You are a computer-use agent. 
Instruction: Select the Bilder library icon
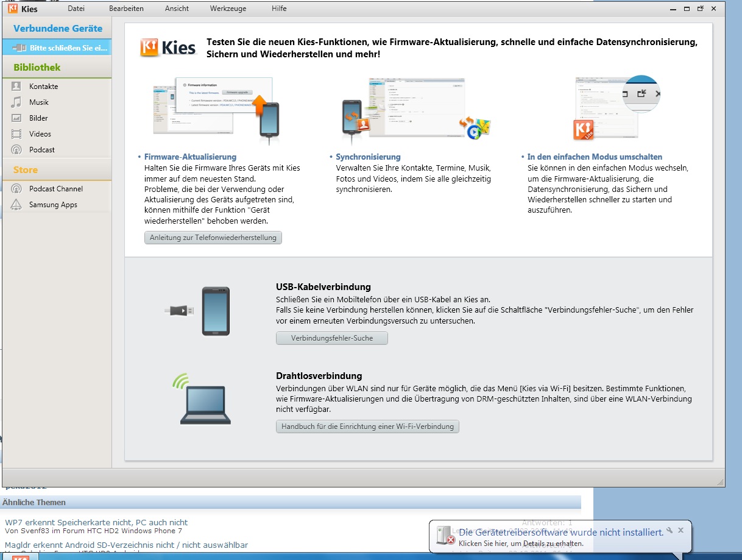click(x=16, y=118)
